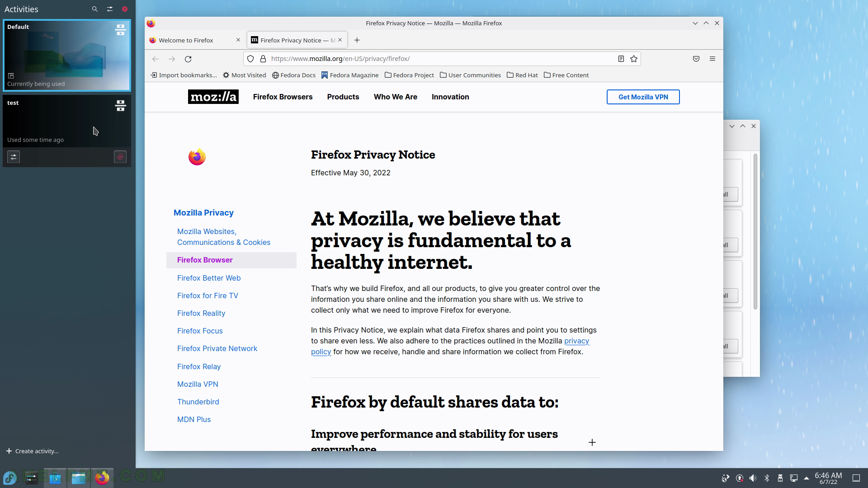Open Bluetooth tray icon
868x488 pixels.
tap(767, 478)
